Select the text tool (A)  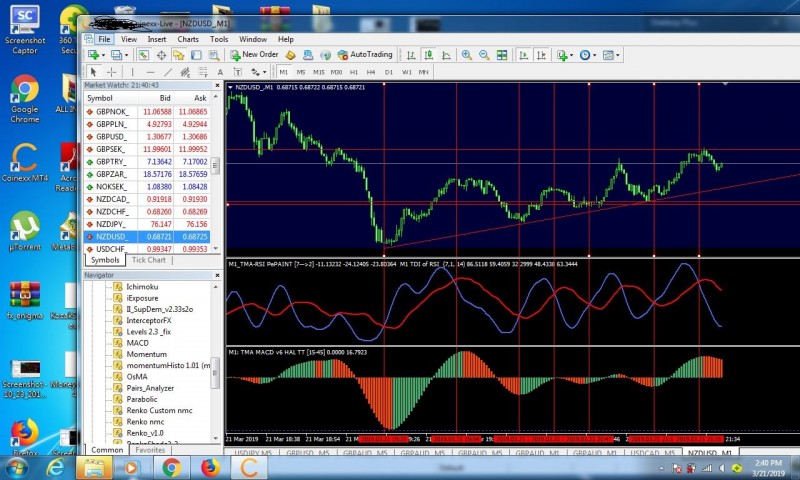coord(220,72)
